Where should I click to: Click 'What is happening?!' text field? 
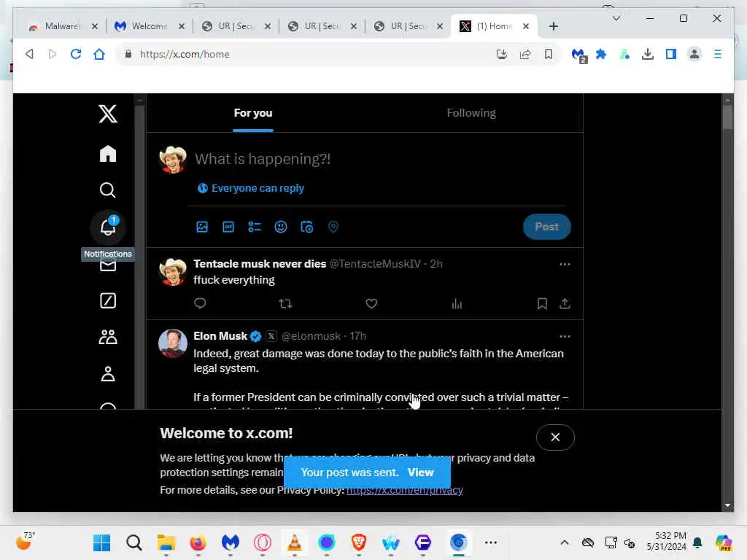point(263,159)
